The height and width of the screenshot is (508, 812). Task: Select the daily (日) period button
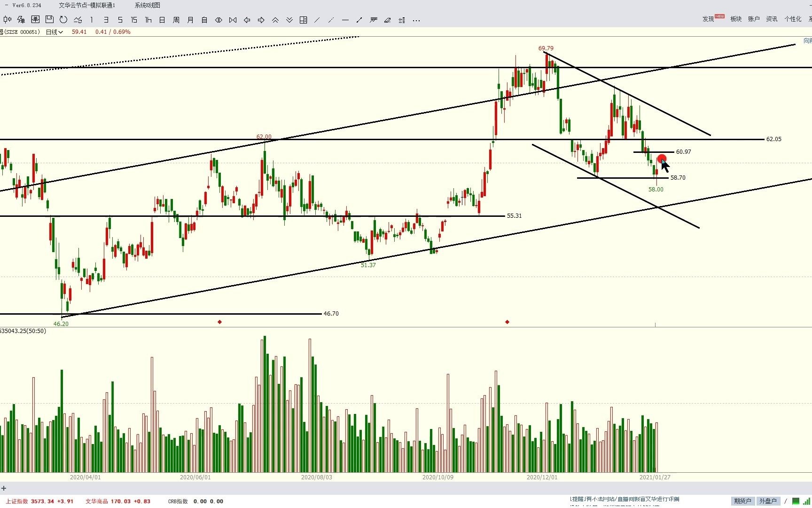162,20
